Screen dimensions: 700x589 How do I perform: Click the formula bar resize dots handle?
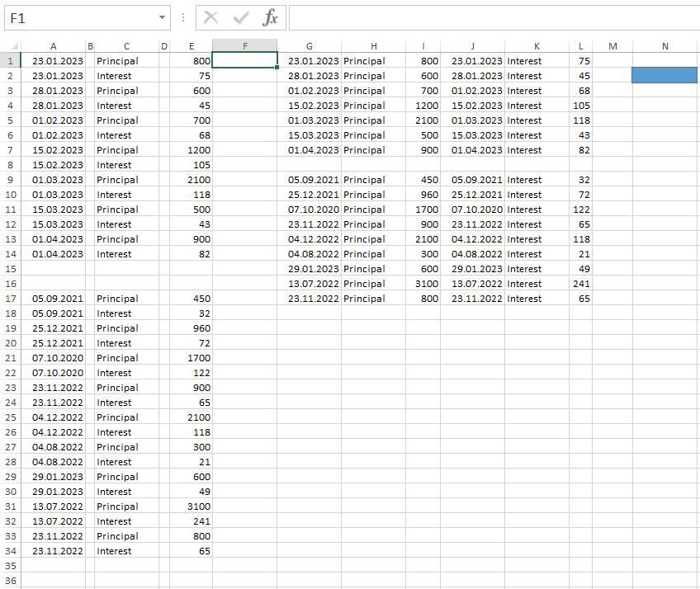click(183, 18)
